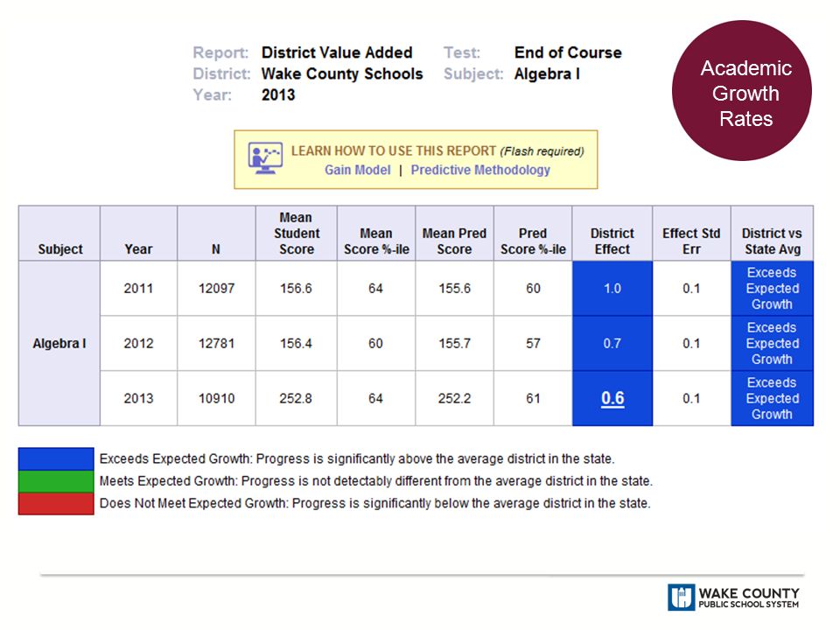The height and width of the screenshot is (630, 840).
Task: Click the N value 12097
Action: coord(216,288)
